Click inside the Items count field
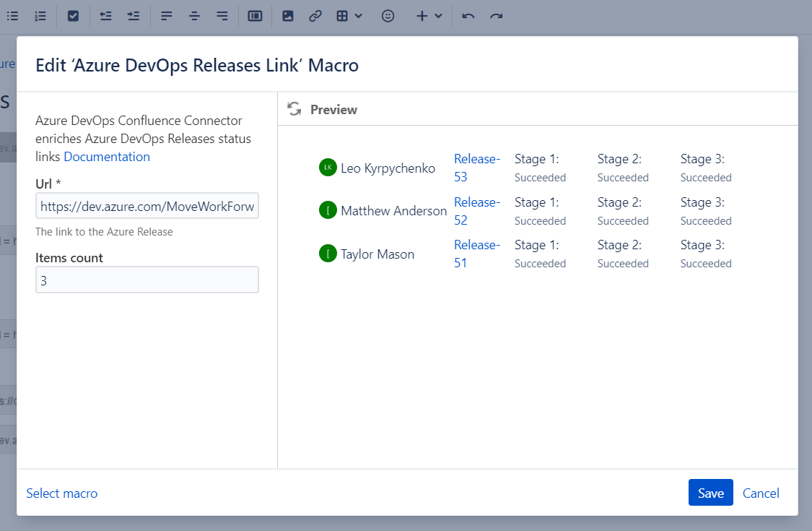812x531 pixels. pos(147,280)
